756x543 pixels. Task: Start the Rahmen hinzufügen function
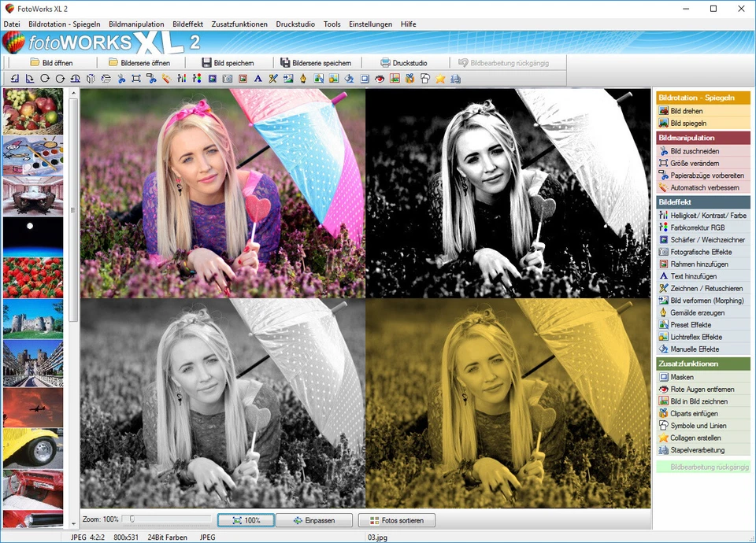coord(701,264)
